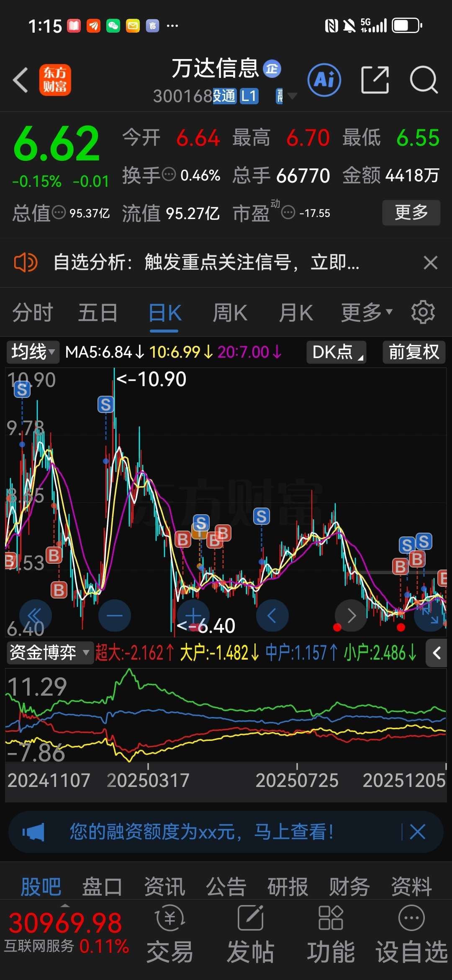The height and width of the screenshot is (980, 452).
Task: Tap the S marker near 10.90 peak
Action: [106, 405]
